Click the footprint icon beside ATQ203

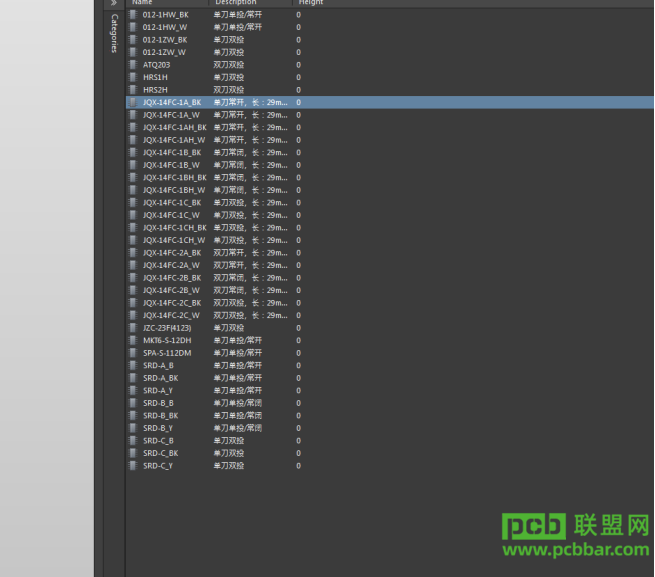(133, 65)
